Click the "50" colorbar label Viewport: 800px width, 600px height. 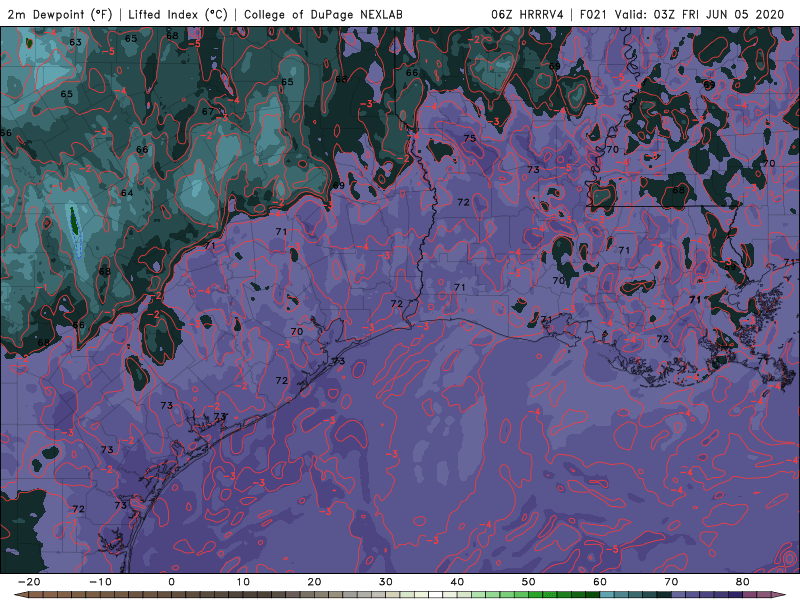(x=529, y=582)
